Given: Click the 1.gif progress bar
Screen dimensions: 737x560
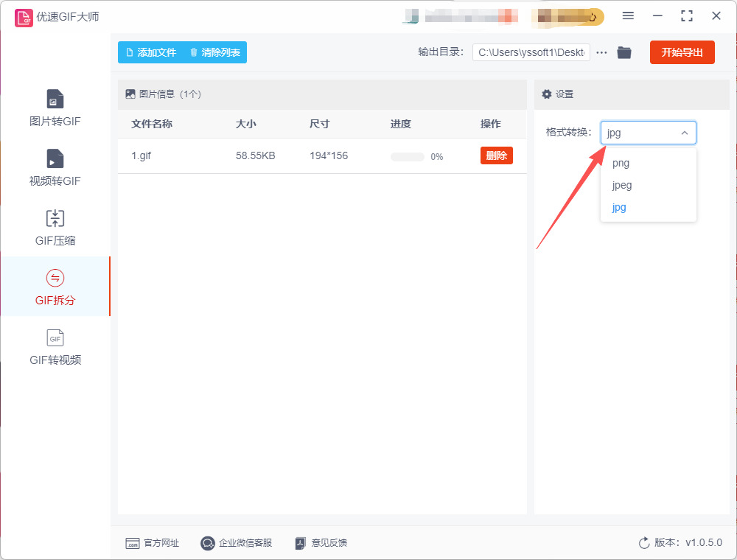Looking at the screenshot, I should tap(407, 157).
